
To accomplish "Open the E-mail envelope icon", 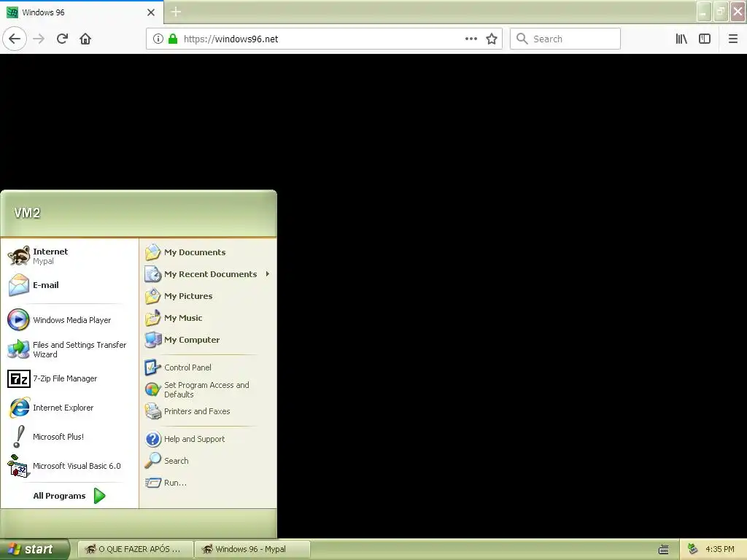I will pos(19,285).
